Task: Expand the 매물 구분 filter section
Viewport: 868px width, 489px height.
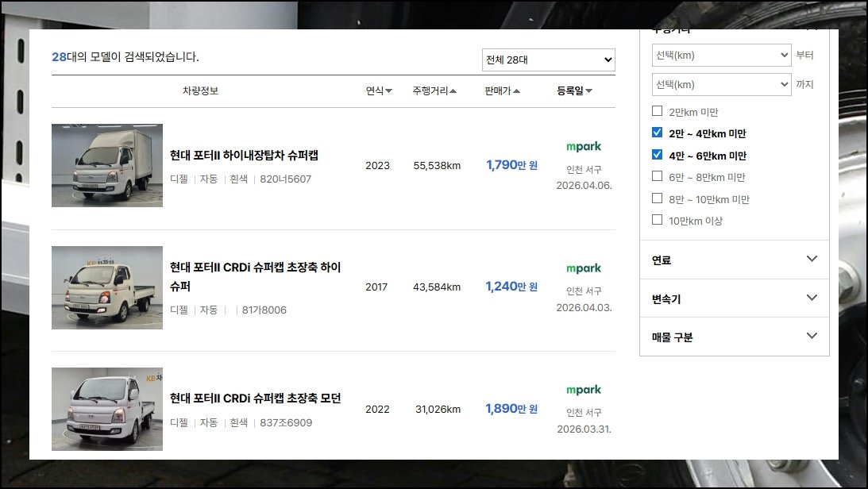Action: (x=734, y=337)
